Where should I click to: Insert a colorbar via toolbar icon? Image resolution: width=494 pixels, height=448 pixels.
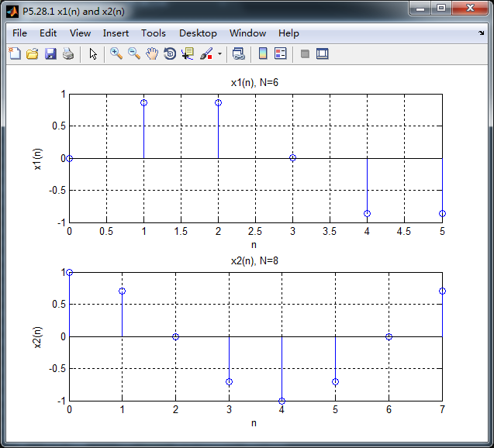click(263, 53)
